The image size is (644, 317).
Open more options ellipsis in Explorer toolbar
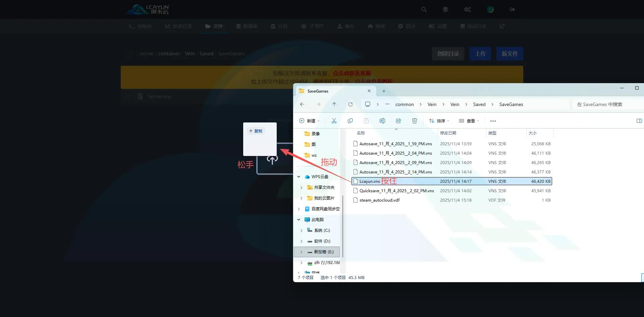point(493,121)
